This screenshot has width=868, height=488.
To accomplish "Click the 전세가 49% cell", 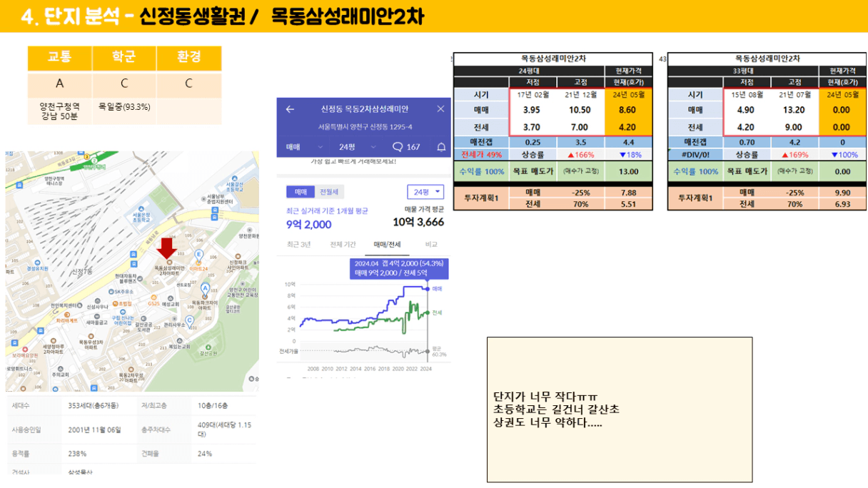I will click(x=482, y=155).
